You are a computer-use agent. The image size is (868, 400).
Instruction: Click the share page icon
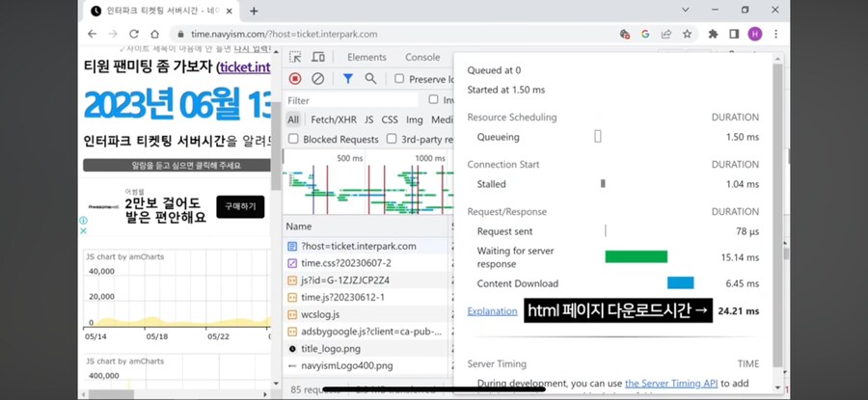tap(665, 34)
